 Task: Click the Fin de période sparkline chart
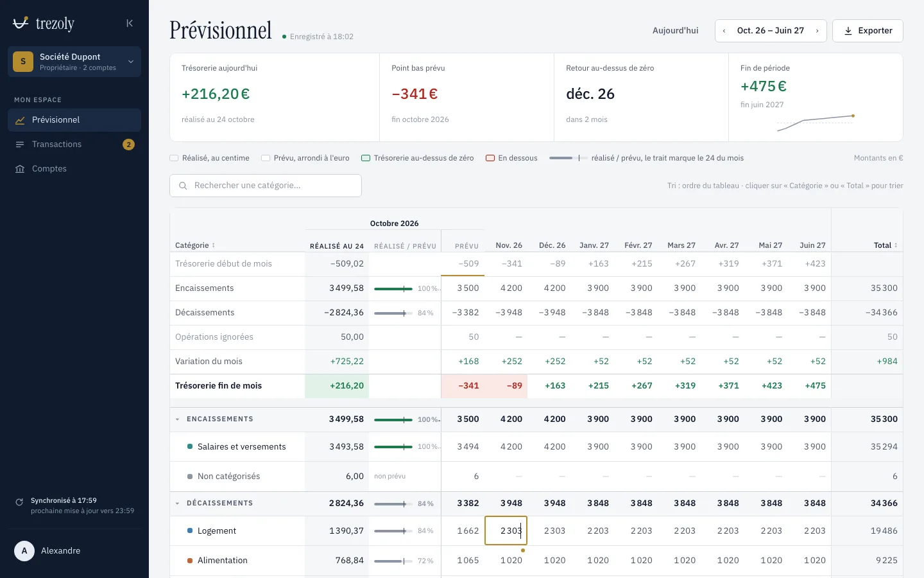coord(816,122)
